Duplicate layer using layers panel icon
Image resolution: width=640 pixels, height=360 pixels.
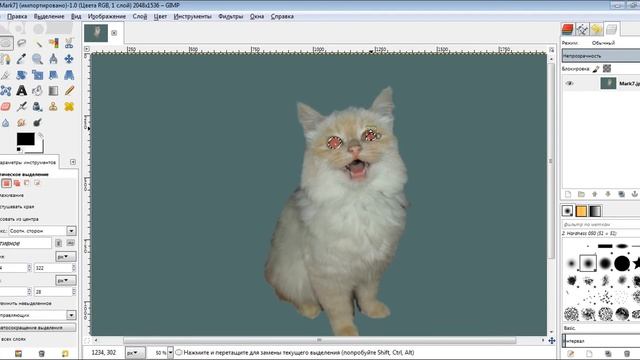[621, 194]
